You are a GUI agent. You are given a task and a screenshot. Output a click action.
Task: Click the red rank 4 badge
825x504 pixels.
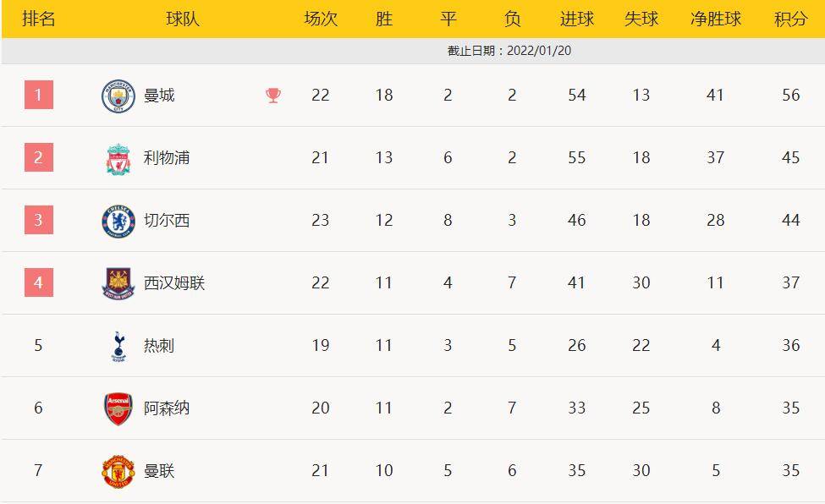point(39,282)
